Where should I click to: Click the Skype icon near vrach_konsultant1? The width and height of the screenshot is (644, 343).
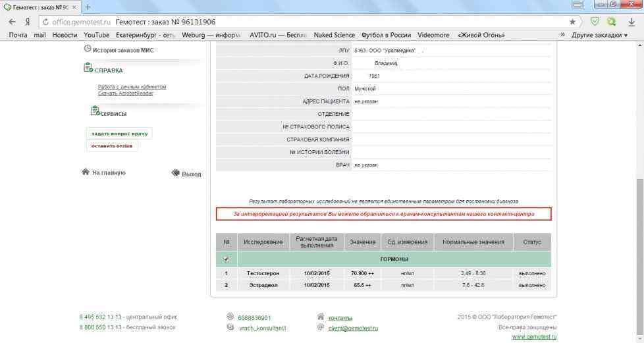[230, 327]
